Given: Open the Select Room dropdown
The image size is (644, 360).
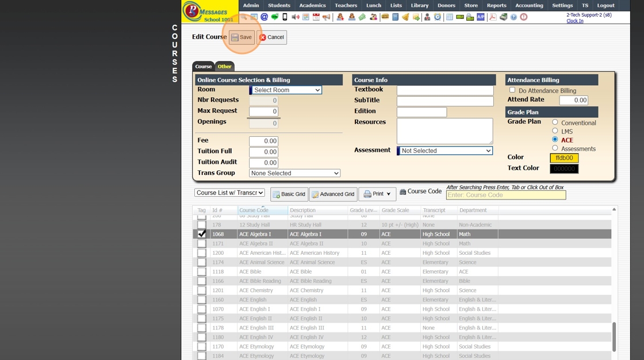Looking at the screenshot, I should click(x=285, y=90).
